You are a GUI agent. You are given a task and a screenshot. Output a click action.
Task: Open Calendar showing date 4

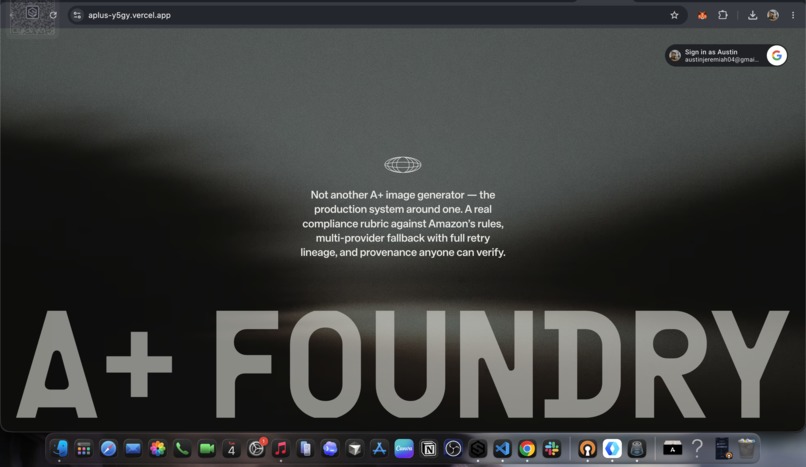coord(231,449)
